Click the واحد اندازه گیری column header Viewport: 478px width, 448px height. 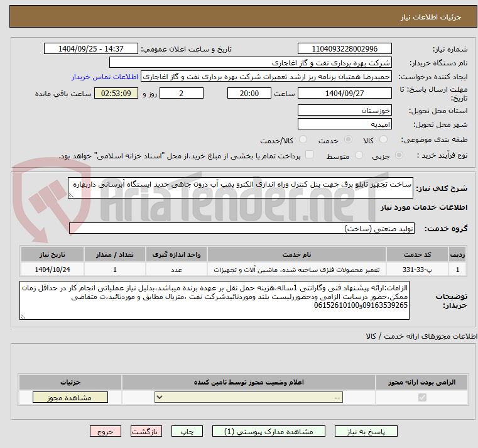[177, 254]
